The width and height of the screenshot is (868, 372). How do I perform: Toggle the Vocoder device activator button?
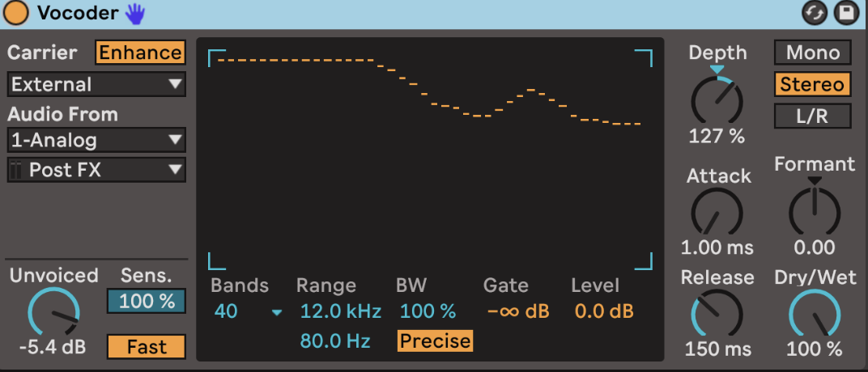click(17, 13)
